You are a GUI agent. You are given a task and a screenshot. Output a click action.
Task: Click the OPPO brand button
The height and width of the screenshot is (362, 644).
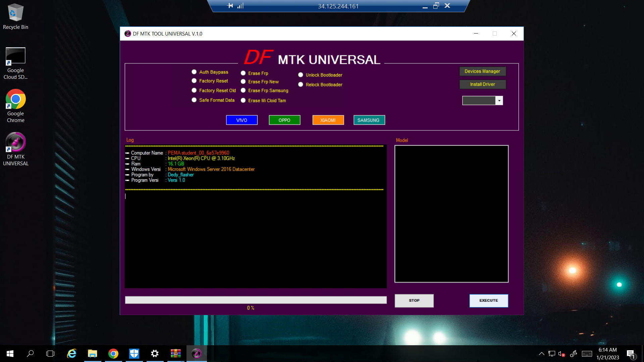tap(284, 120)
